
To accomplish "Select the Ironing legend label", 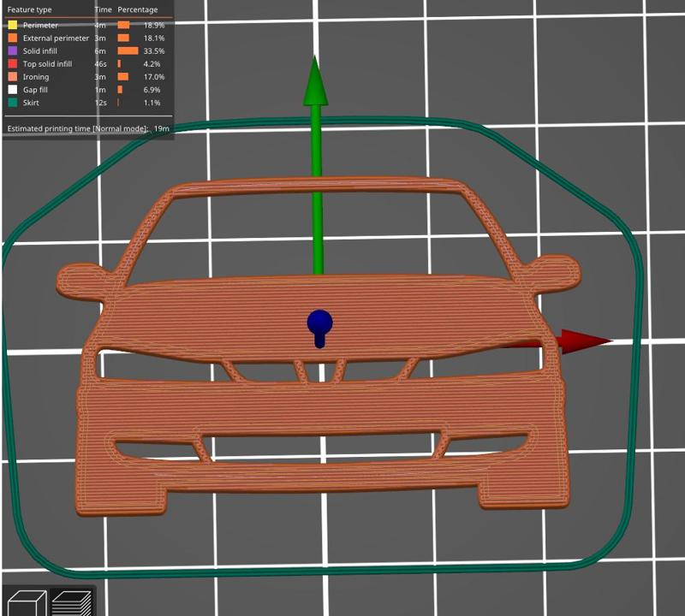I will pyautogui.click(x=36, y=77).
